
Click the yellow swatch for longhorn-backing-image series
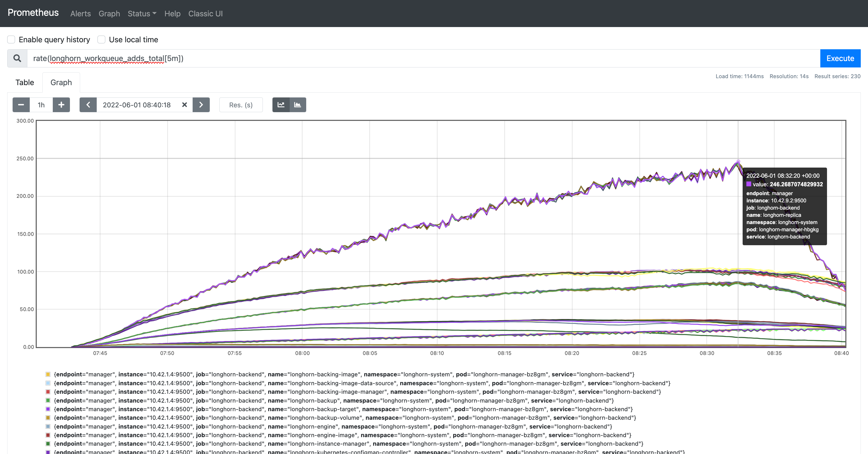coord(47,374)
